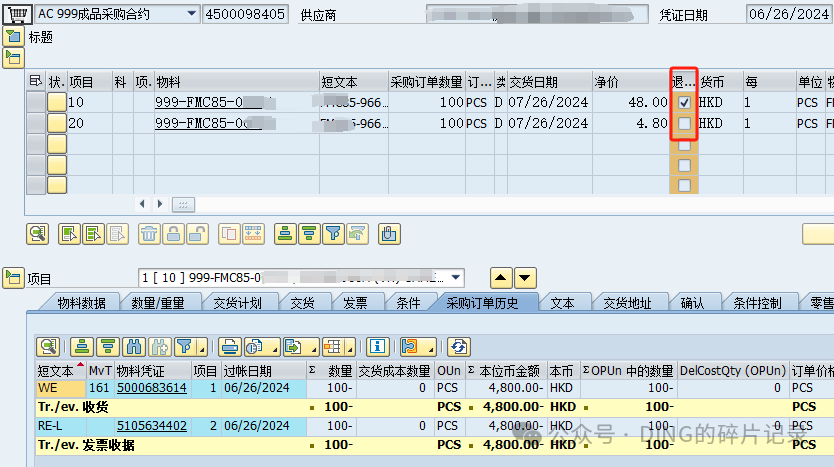Select row selector for item 20

(x=36, y=123)
